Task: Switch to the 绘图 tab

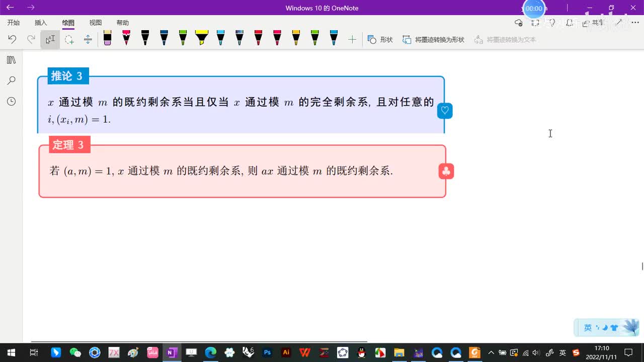Action: pyautogui.click(x=68, y=23)
